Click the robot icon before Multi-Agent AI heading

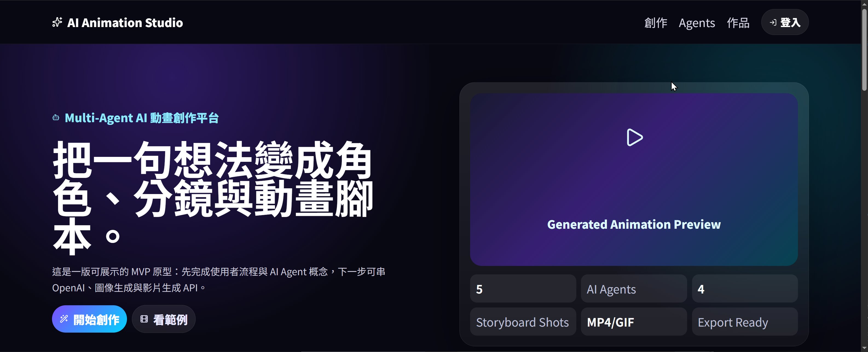coord(56,118)
